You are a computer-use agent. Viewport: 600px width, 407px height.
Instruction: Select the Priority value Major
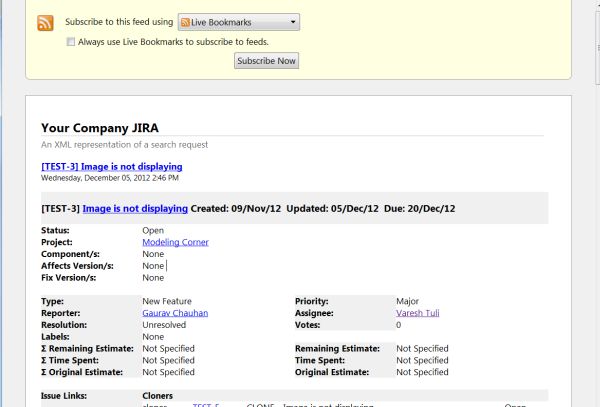[x=408, y=301]
